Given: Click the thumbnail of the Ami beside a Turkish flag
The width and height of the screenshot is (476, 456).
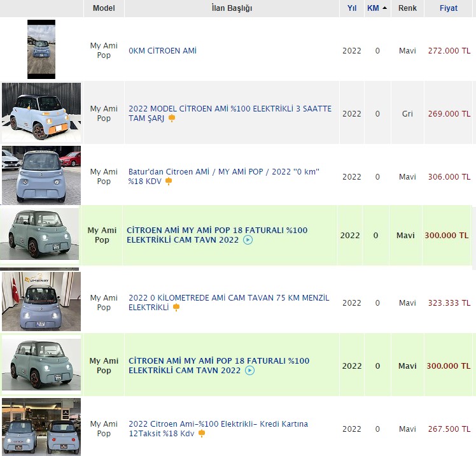Looking at the screenshot, I should [41, 301].
